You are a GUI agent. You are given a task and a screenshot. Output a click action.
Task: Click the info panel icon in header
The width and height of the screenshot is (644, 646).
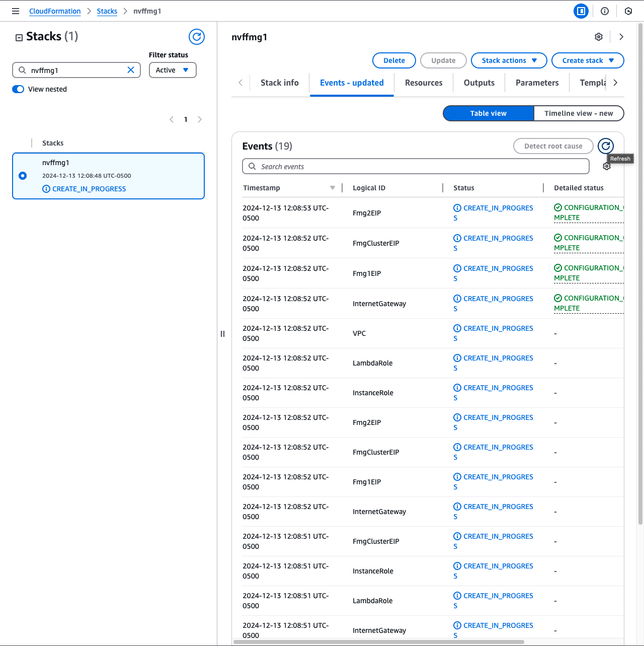point(605,11)
